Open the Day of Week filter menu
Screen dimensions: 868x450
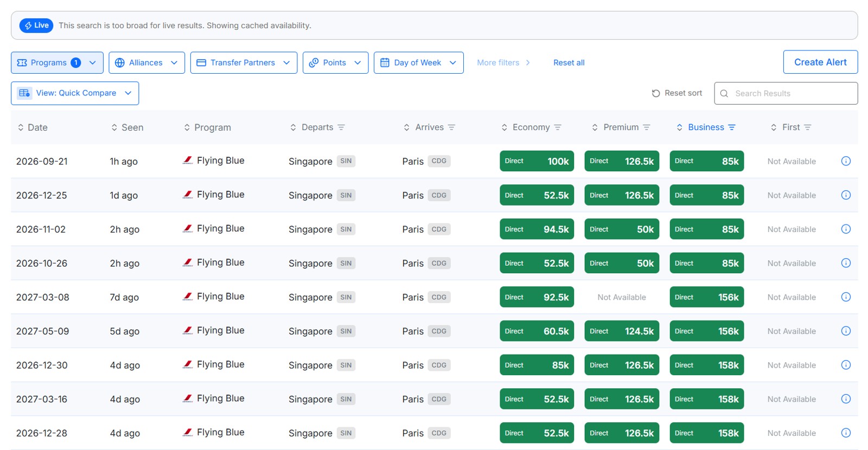(418, 63)
